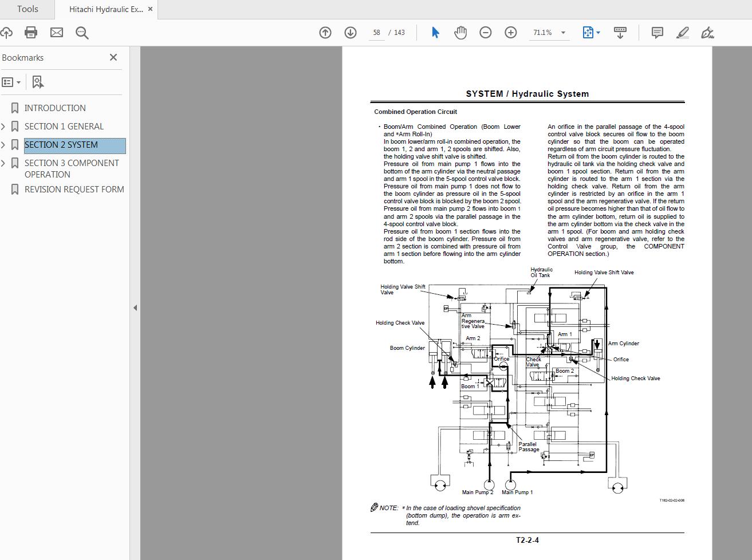Close the Hitachi Hydraulic document tab
Viewport: 752px width, 560px height.
point(150,9)
